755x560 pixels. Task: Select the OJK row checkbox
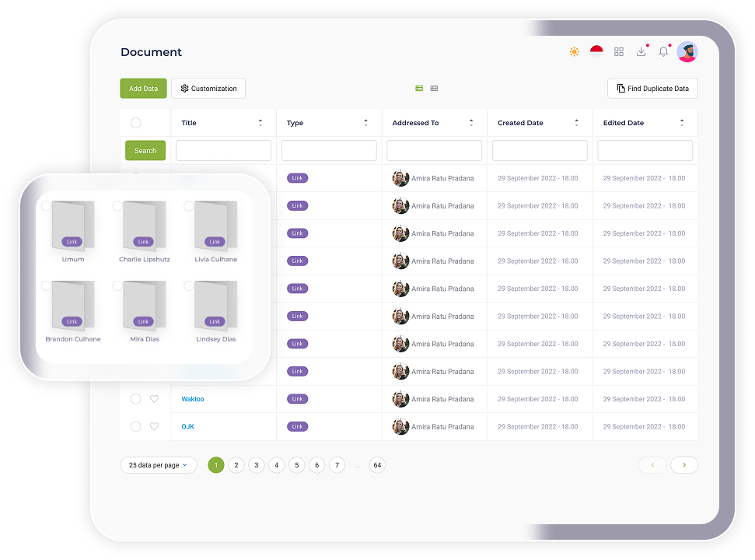click(136, 427)
